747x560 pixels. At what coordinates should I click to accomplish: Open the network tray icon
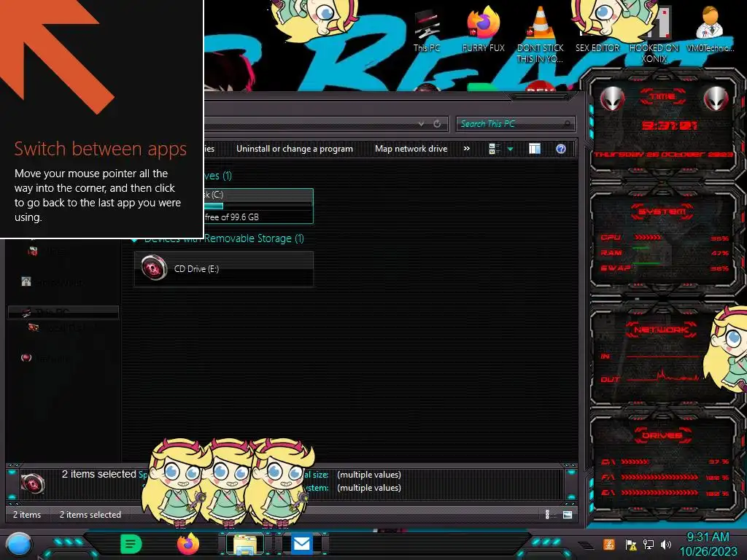point(649,544)
